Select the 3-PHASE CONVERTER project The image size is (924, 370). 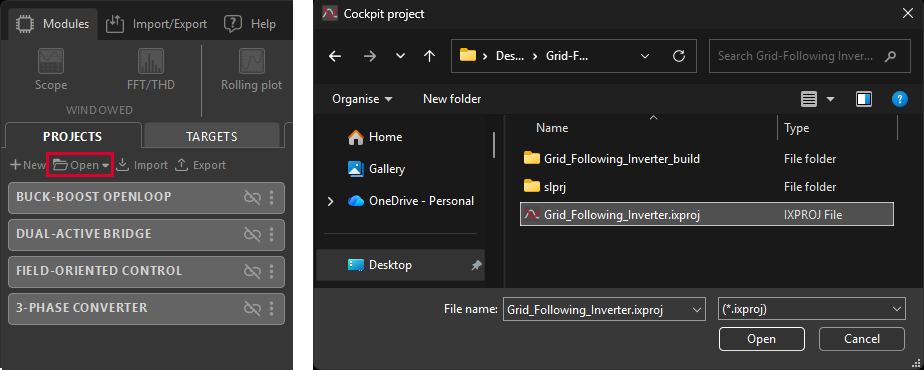point(146,309)
